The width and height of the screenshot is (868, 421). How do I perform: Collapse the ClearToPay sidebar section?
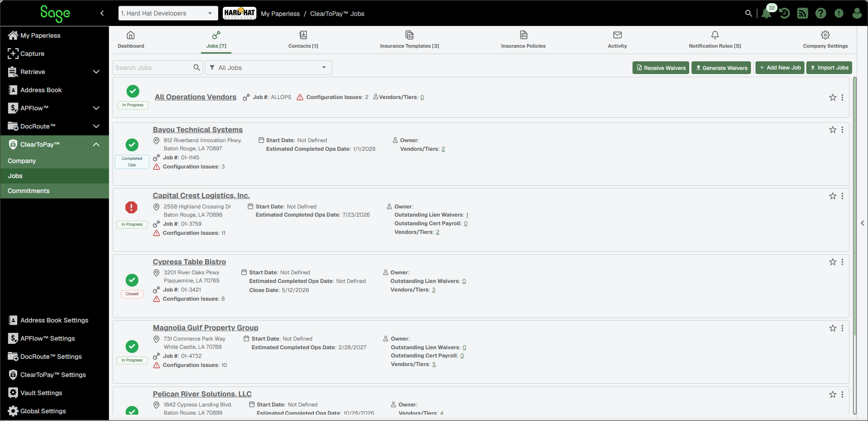point(96,144)
